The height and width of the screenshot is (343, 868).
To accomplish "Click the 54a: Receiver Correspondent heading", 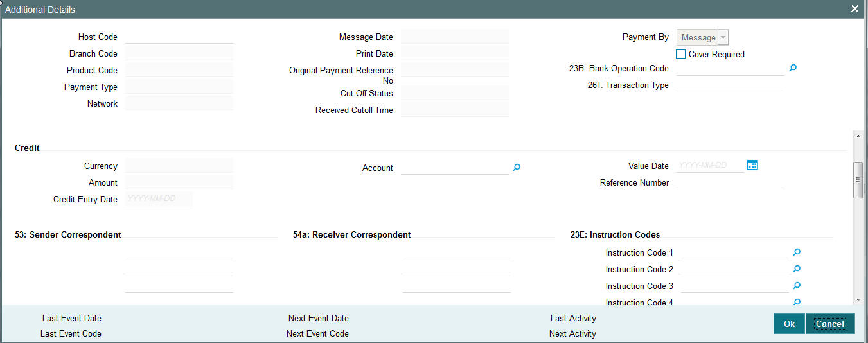I will pos(352,234).
